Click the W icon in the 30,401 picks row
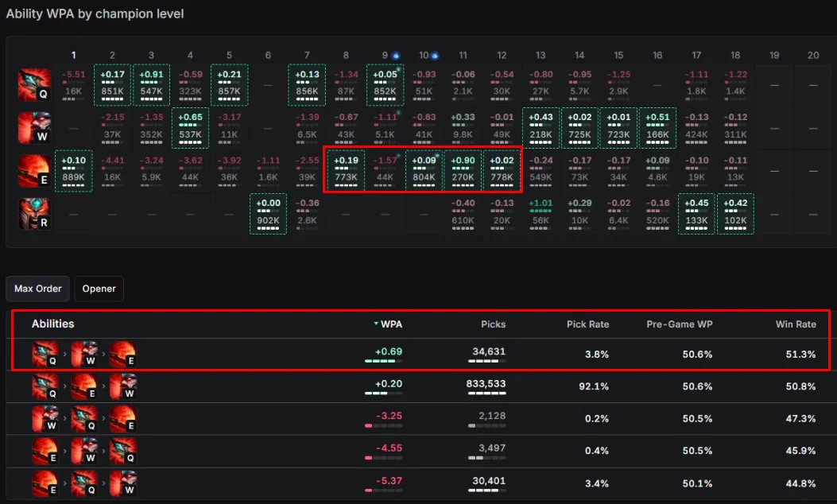Viewport: 837px width, 504px height. point(122,483)
